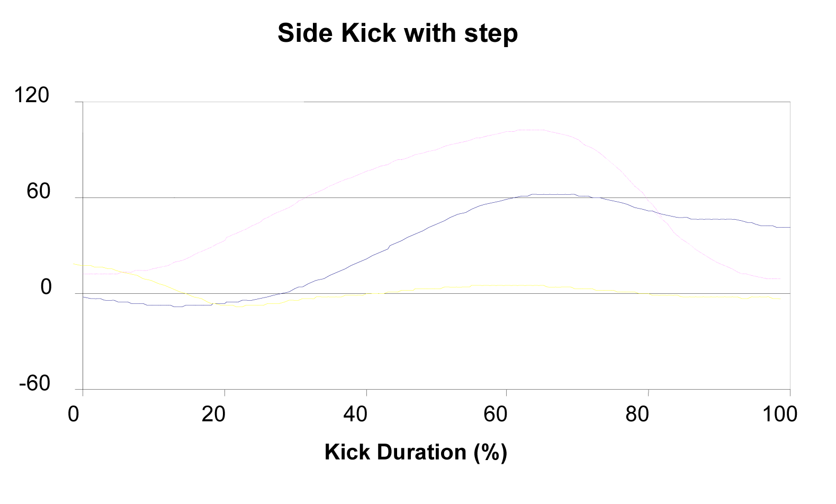Click the peak of the pink curve

pos(529,130)
